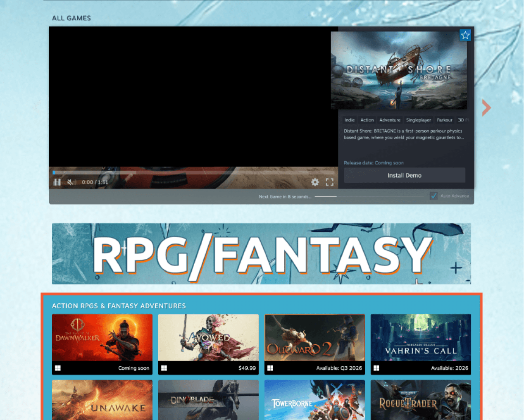Screen dimensions: 524x420
Task: Open the Rogue Trader game card
Action: [x=421, y=400]
